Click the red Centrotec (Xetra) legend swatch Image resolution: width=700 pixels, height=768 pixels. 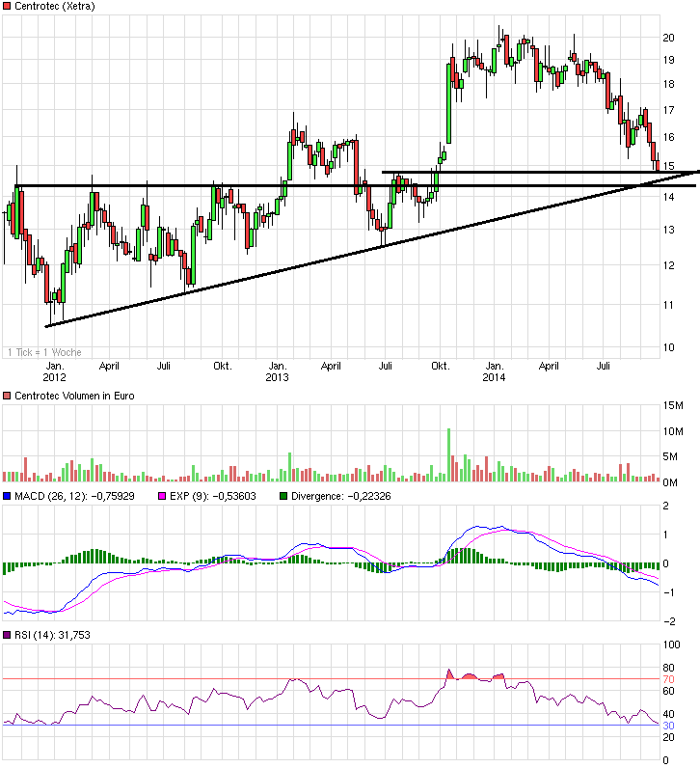(7, 7)
